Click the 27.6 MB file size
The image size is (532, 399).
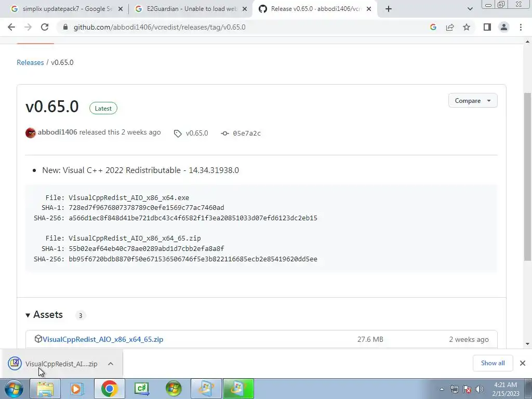click(370, 339)
